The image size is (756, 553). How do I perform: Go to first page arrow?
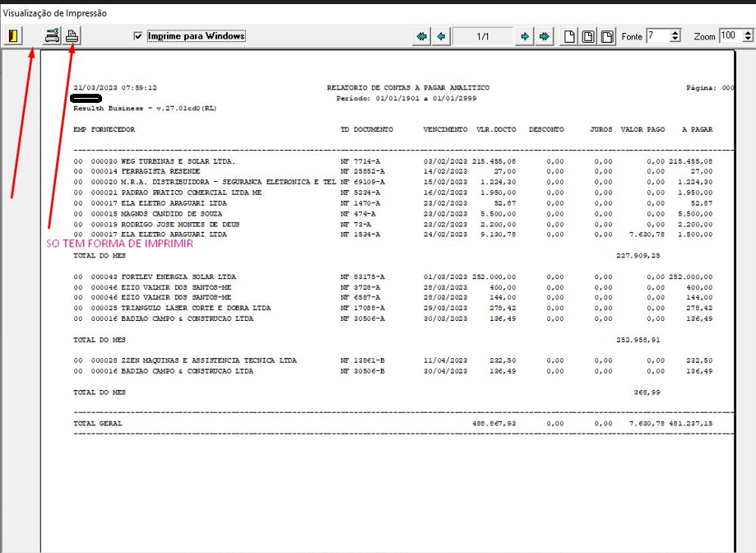[422, 36]
